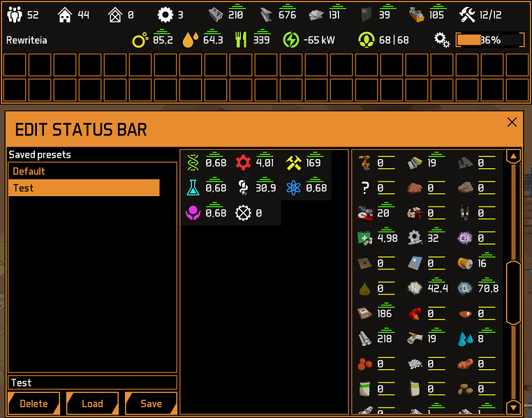Select the white medical serpent icon with 30,9

[243, 188]
